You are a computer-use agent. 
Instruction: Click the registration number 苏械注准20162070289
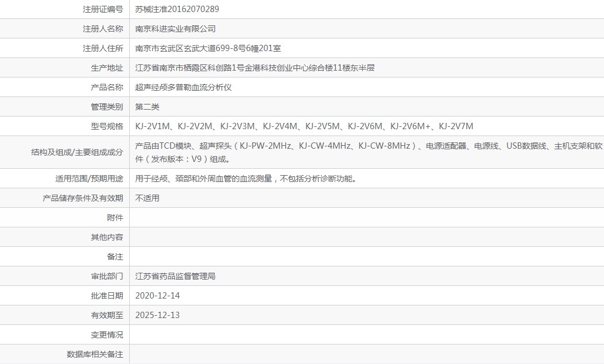pos(177,9)
